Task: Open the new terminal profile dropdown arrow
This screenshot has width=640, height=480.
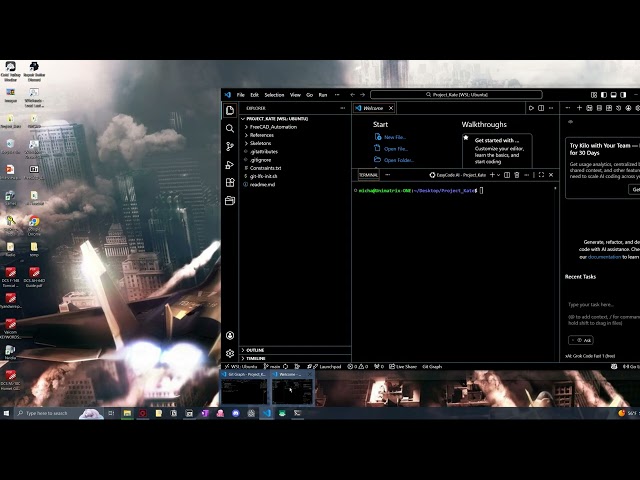Action: [498, 175]
